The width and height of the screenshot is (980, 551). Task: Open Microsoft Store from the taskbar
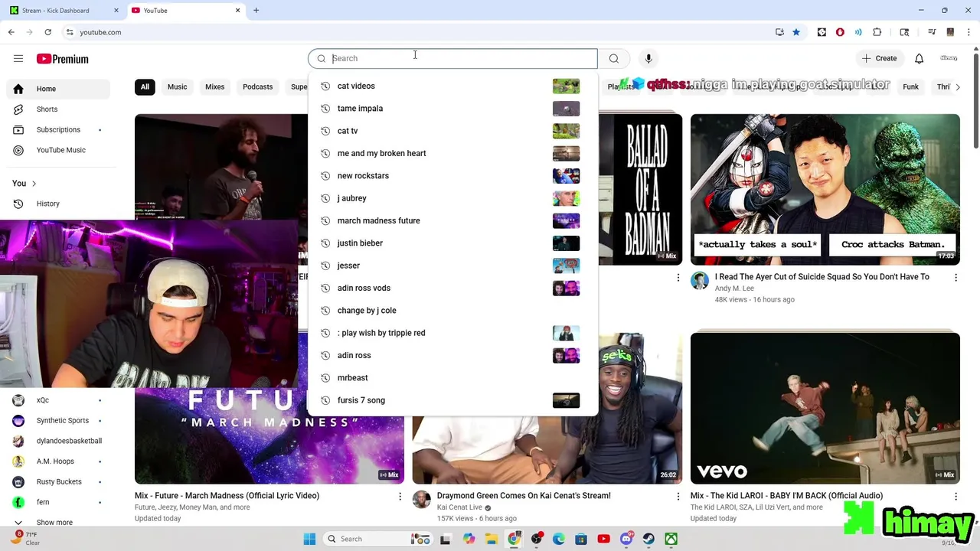coord(581,539)
